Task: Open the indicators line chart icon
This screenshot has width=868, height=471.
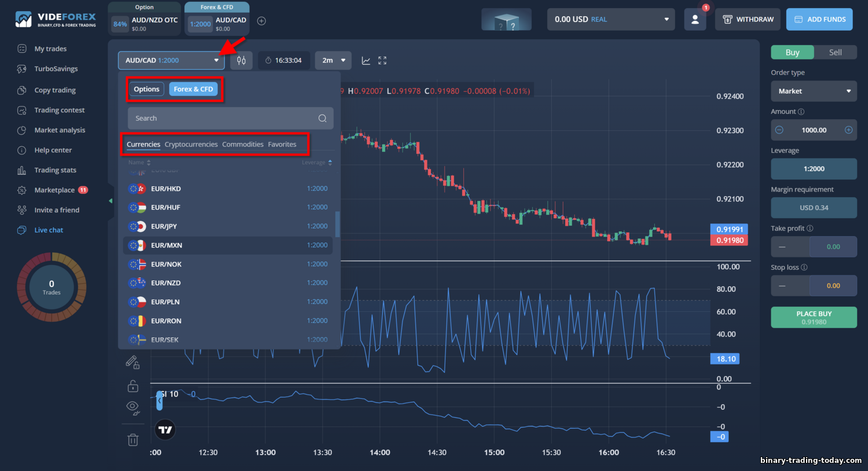Action: click(366, 60)
